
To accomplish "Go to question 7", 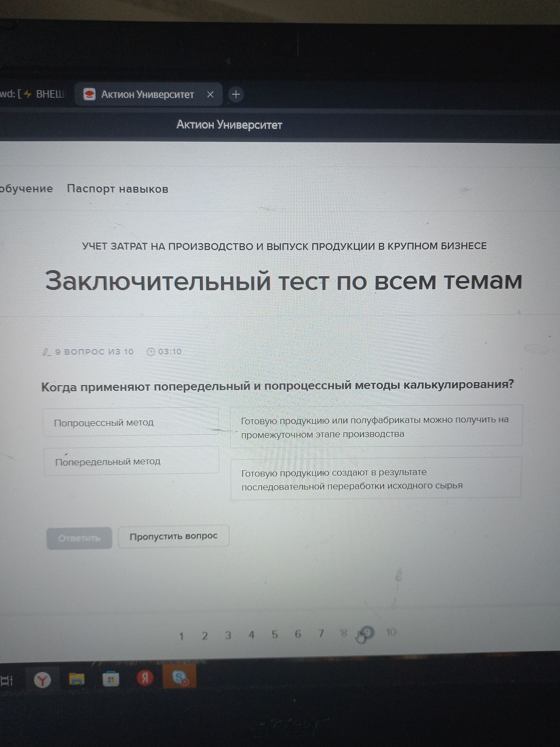I will click(x=321, y=634).
